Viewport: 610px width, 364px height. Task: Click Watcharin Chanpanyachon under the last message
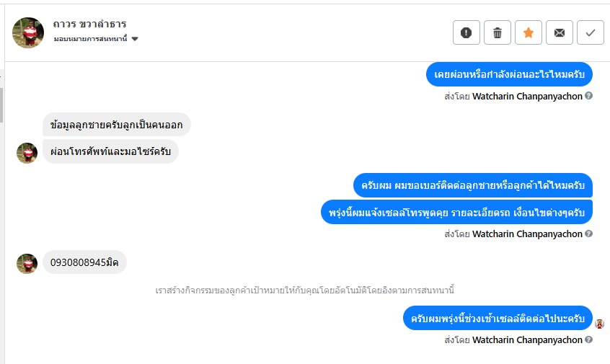(526, 339)
